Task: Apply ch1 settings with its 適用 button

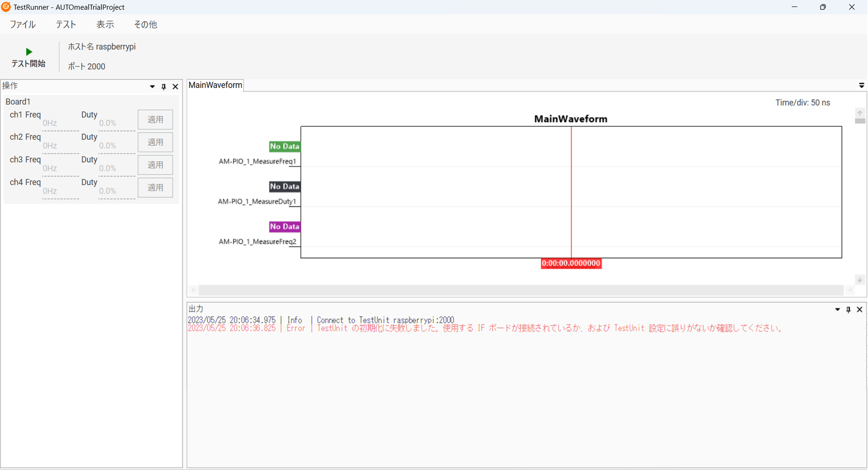Action: click(155, 119)
